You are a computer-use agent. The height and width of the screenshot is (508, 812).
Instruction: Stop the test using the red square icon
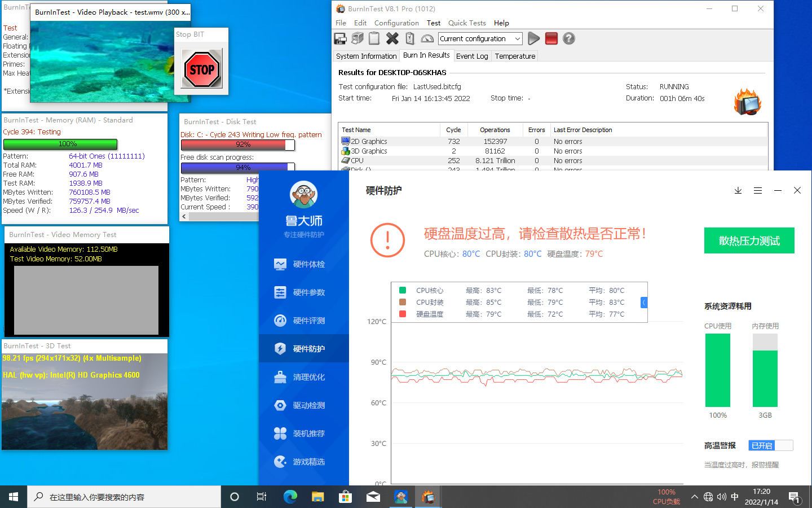pyautogui.click(x=551, y=38)
